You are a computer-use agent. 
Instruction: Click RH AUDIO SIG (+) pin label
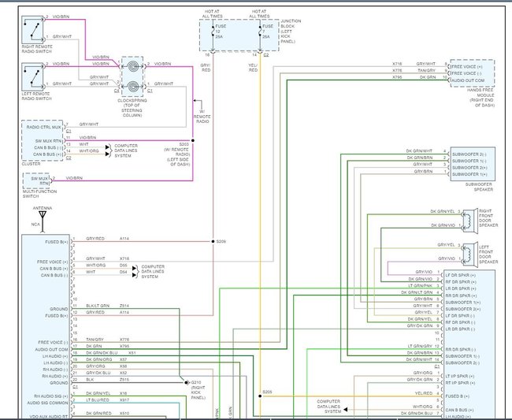pos(51,396)
